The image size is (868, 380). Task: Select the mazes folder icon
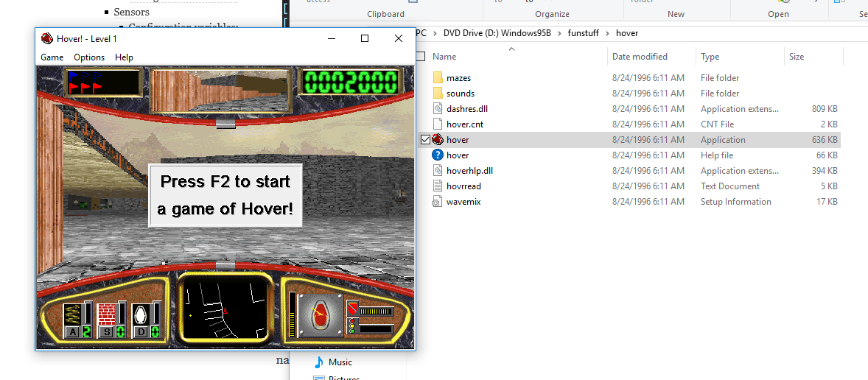pyautogui.click(x=438, y=78)
